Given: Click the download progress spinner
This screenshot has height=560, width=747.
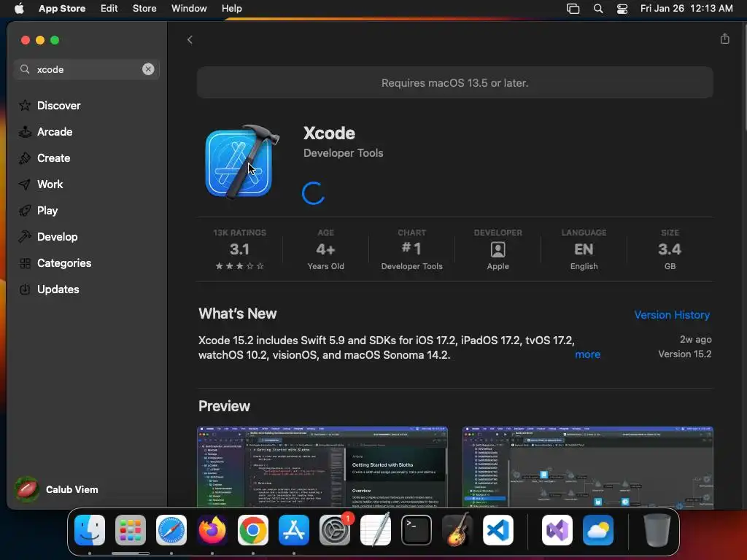Looking at the screenshot, I should 314,193.
